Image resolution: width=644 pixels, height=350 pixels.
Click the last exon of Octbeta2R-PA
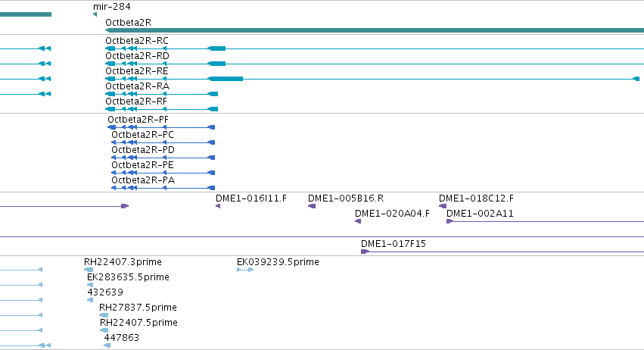coord(212,188)
